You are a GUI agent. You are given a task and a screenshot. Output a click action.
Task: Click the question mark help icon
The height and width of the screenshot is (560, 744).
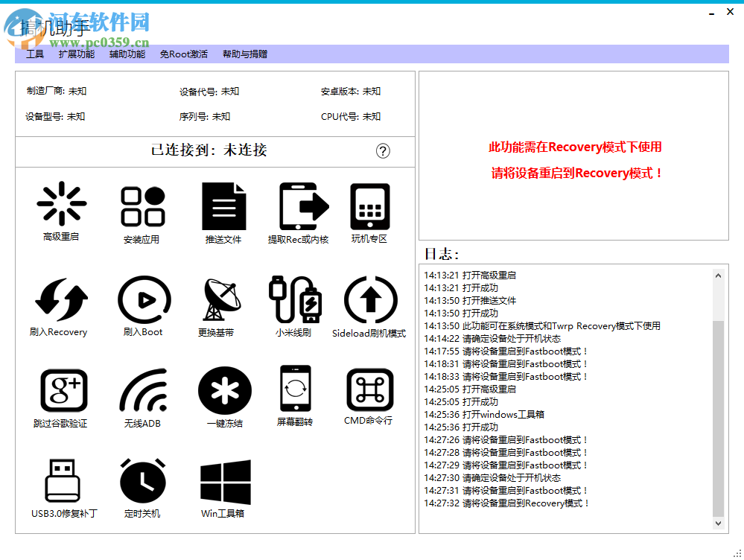point(383,151)
